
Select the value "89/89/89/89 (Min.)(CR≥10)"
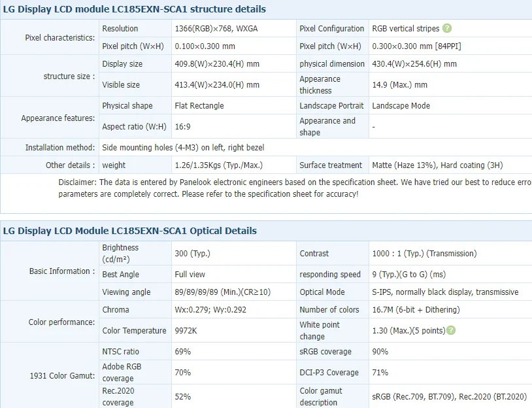(223, 292)
